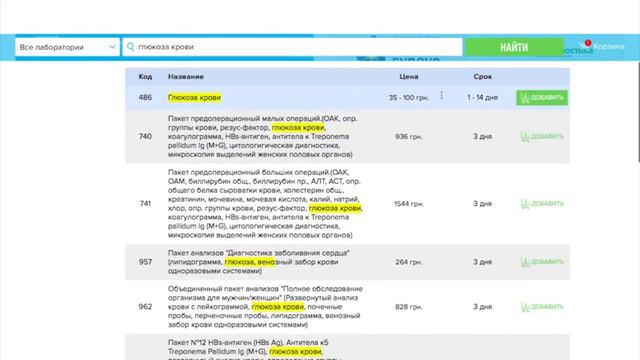Open "Полное обследование организма" package description

pyautogui.click(x=265, y=307)
